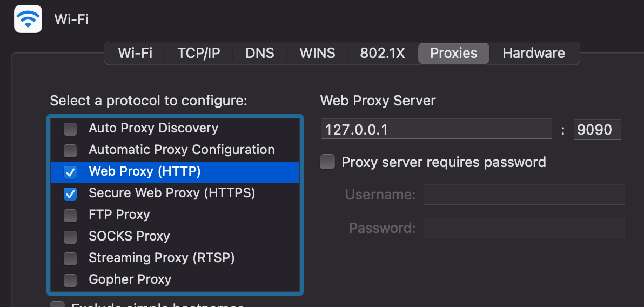
Task: Select the Auto Proxy Discovery row label
Action: [x=153, y=128]
